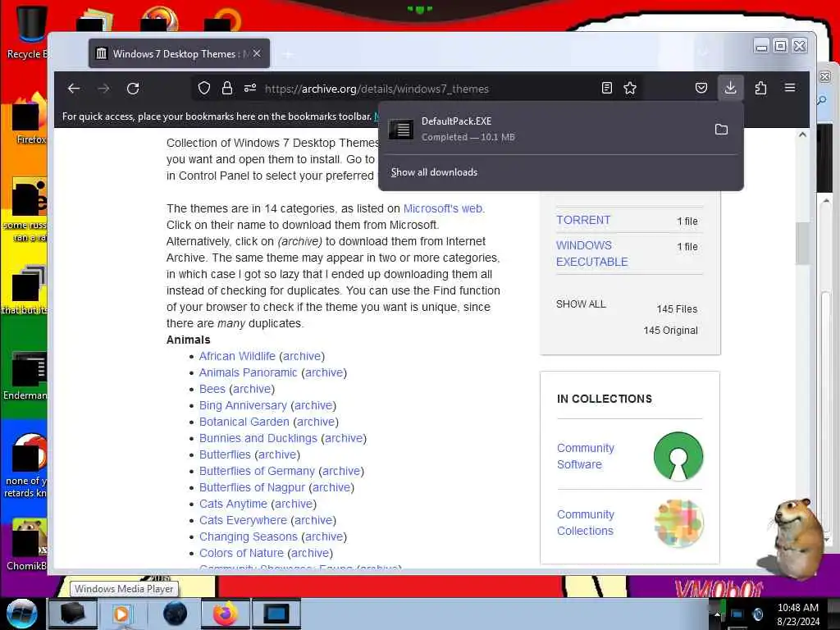Screen dimensions: 840x630
Task: Launch Windows Media Player from the taskbar
Action: [x=123, y=614]
